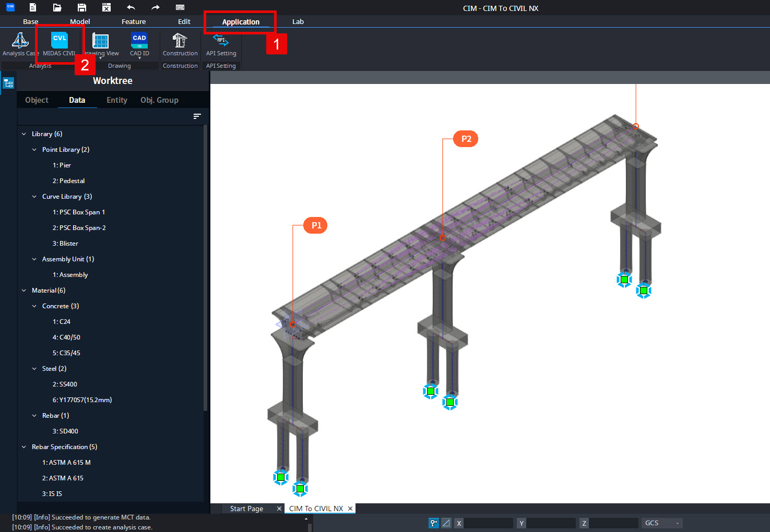Open the Drawing View tool

(x=101, y=44)
